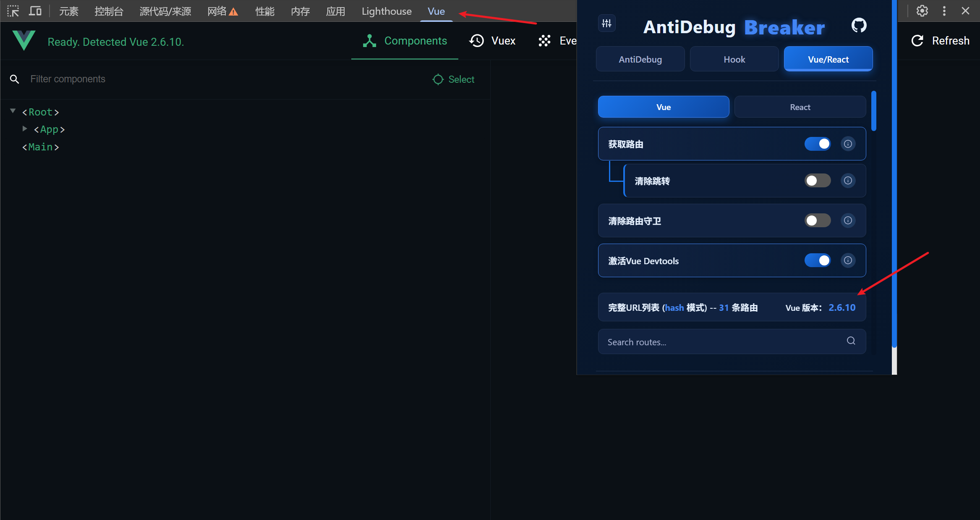
Task: Open the AntiDebug tab
Action: point(640,59)
